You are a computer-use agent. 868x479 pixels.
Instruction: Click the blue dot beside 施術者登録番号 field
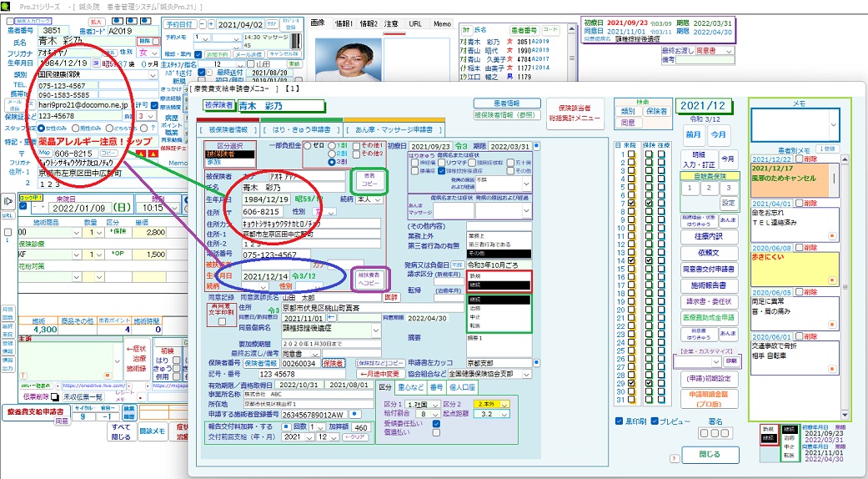[354, 414]
